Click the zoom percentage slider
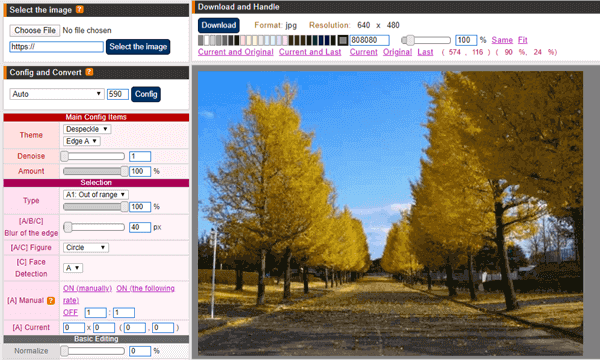 click(x=426, y=40)
